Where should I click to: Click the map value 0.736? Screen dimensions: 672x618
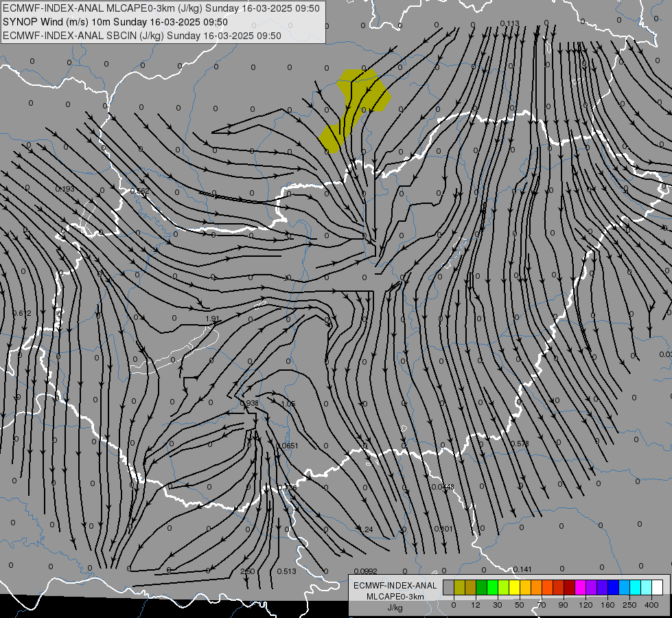[287, 488]
